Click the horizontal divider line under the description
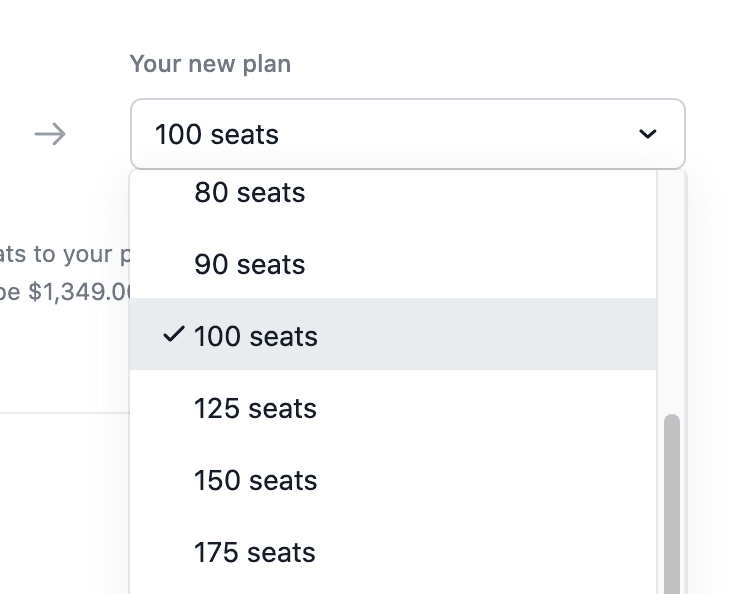The image size is (746, 594). pyautogui.click(x=60, y=413)
